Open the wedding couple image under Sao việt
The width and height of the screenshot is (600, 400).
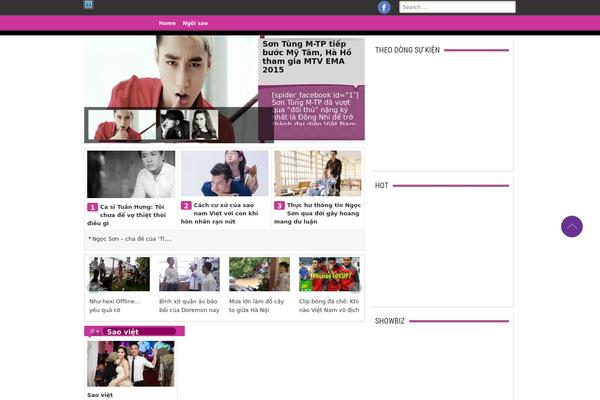coord(130,364)
